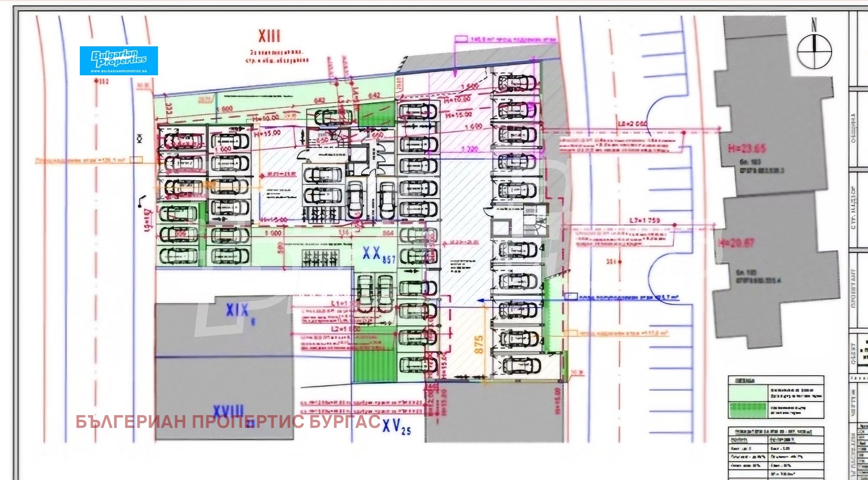
Task: Click the Bulgarian Properties logo
Action: click(119, 61)
